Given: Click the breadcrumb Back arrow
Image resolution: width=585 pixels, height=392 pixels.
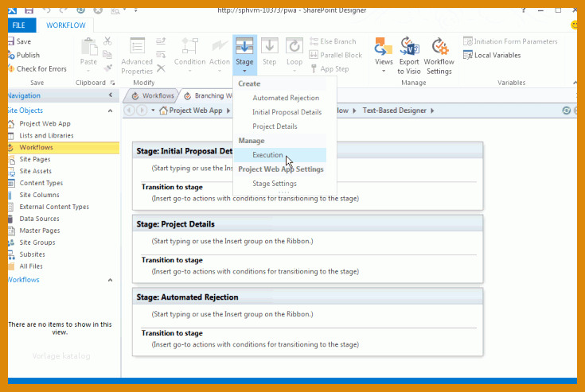Looking at the screenshot, I should click(x=129, y=111).
